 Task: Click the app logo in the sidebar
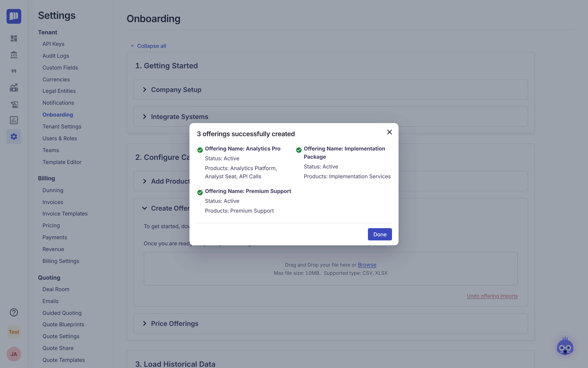(x=14, y=16)
